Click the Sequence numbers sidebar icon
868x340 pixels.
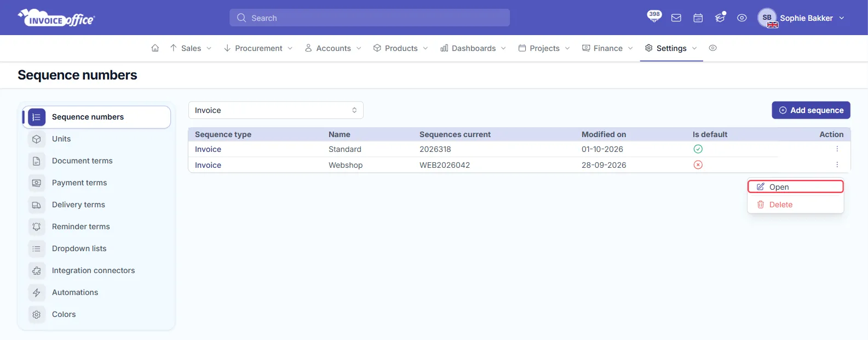[x=37, y=117]
